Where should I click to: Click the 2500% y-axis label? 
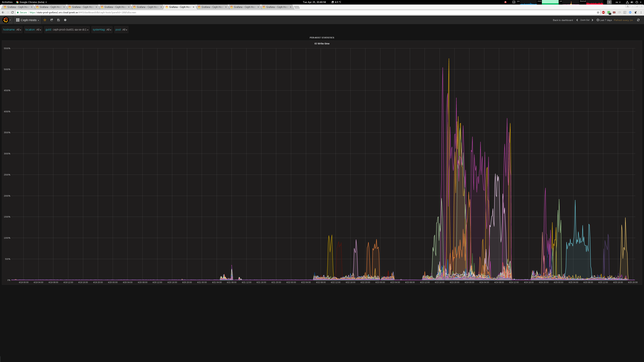pos(7,175)
